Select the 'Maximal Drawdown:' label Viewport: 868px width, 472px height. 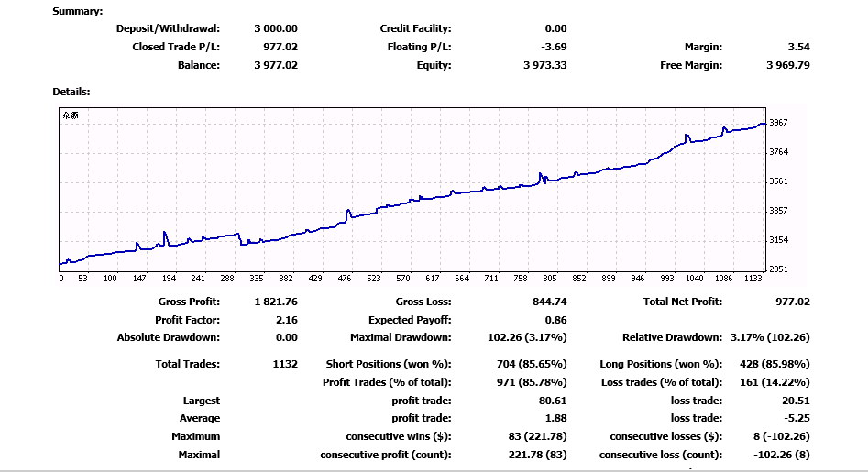(401, 337)
